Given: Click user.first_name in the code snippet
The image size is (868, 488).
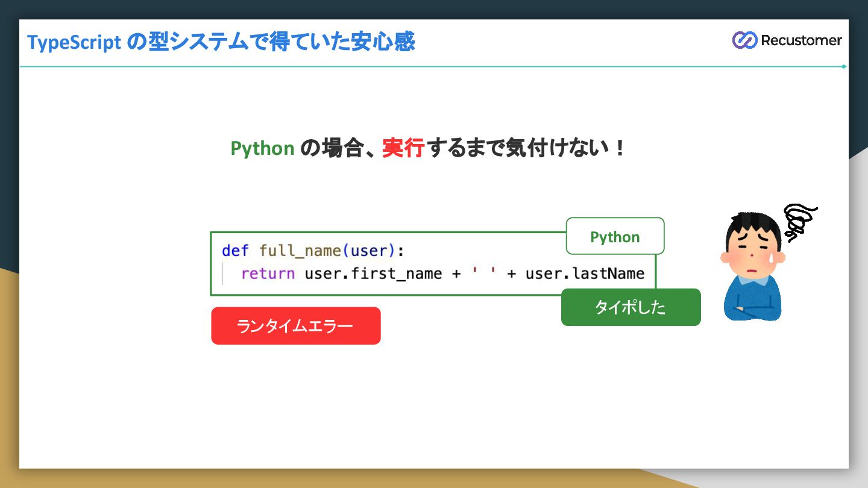Looking at the screenshot, I should pos(373,274).
